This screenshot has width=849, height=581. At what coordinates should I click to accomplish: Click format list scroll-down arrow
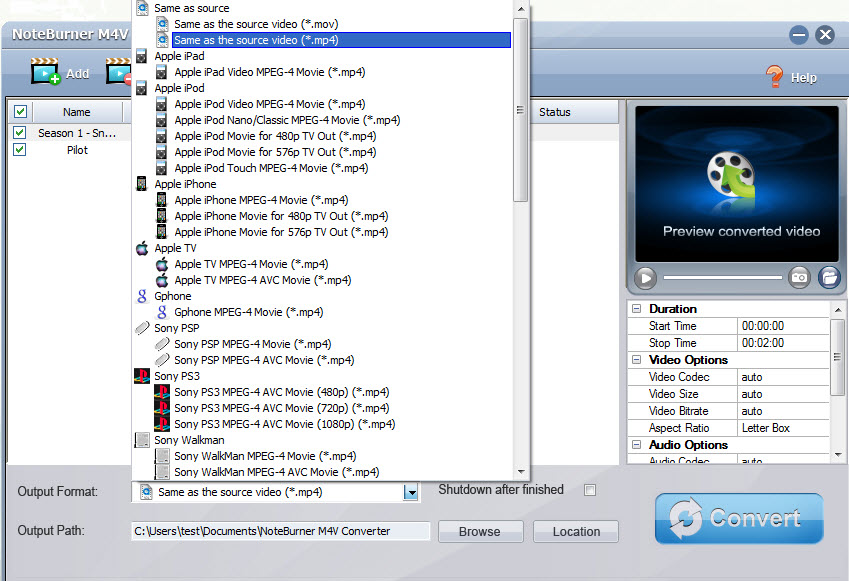(x=521, y=472)
